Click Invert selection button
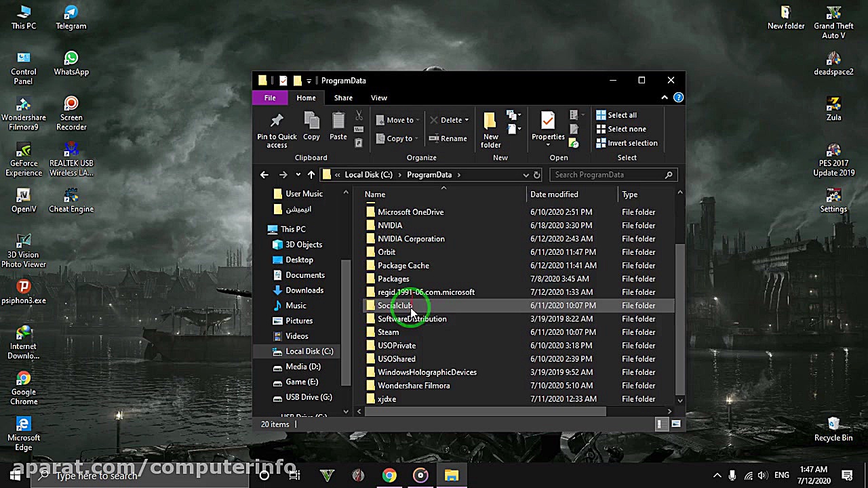This screenshot has width=868, height=488. pos(626,143)
